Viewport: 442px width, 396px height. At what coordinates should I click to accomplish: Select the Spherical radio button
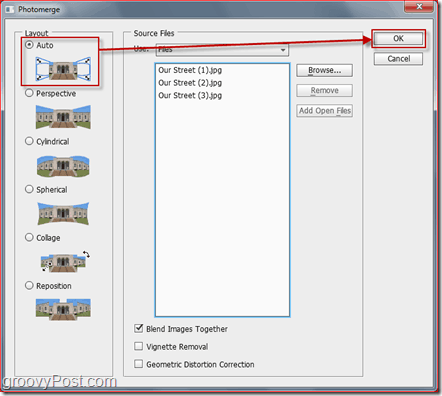coord(29,189)
